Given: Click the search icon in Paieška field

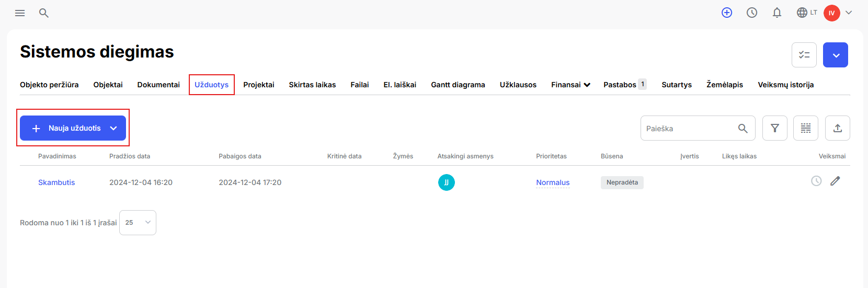Looking at the screenshot, I should coord(743,128).
